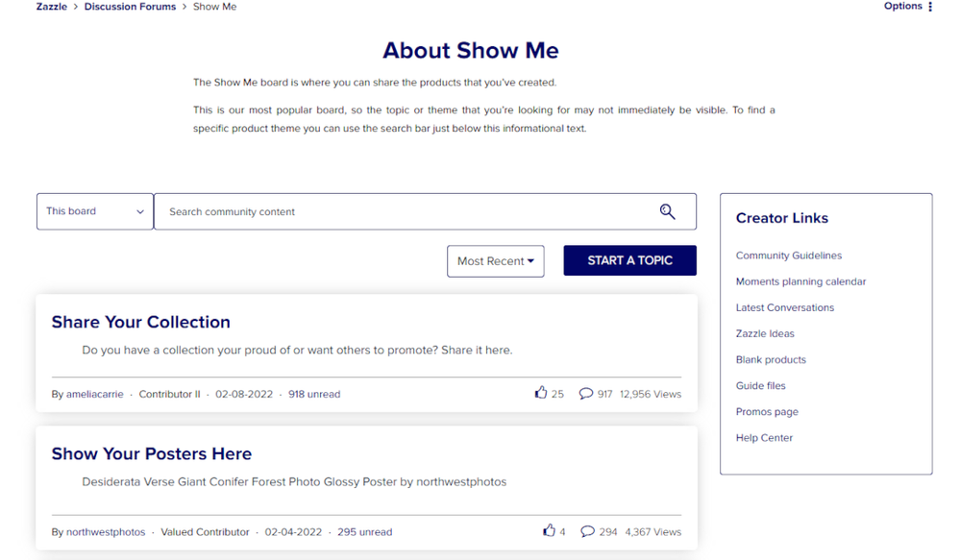This screenshot has height=560, width=960.
Task: Click comment bubble icon on Show Your Posters Here
Action: click(587, 530)
